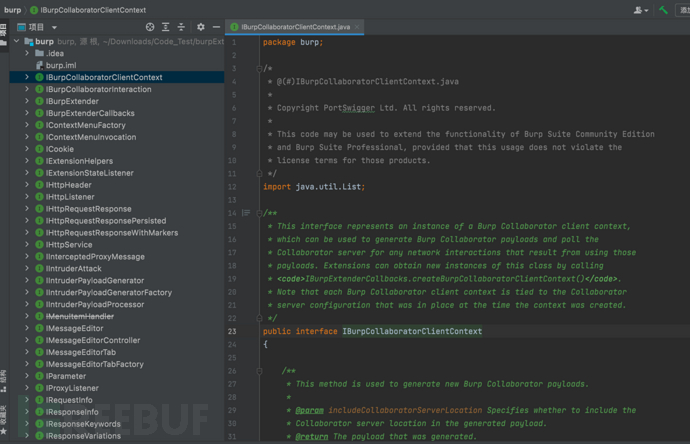Click the user account icon in toolbar
Image resolution: width=690 pixels, height=444 pixels.
[640, 10]
